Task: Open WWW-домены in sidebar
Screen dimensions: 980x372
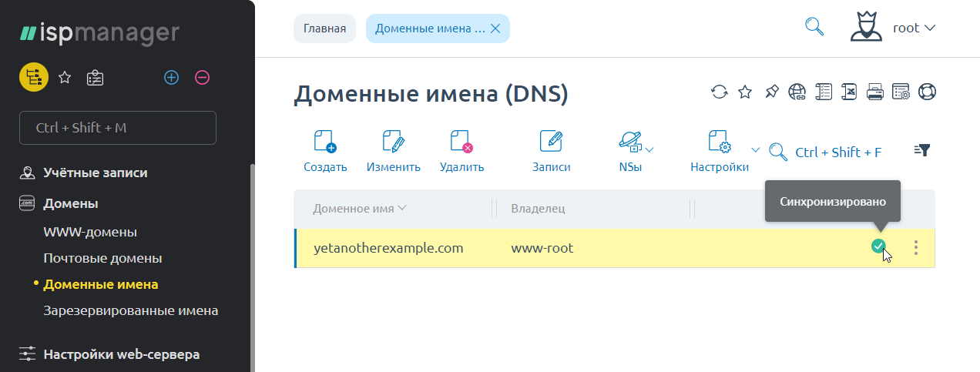Action: [x=90, y=232]
